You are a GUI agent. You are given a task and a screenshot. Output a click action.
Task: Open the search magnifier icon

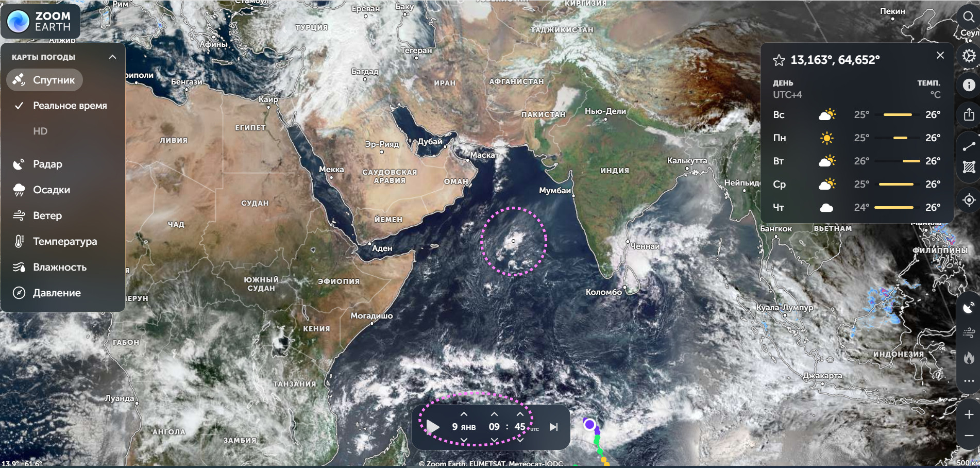click(x=969, y=17)
